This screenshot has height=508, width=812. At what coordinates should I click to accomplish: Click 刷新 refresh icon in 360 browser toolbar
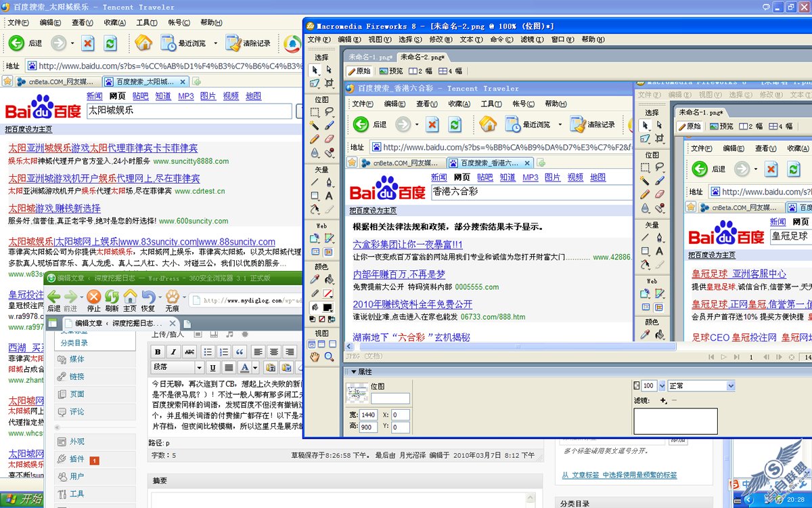pos(112,296)
